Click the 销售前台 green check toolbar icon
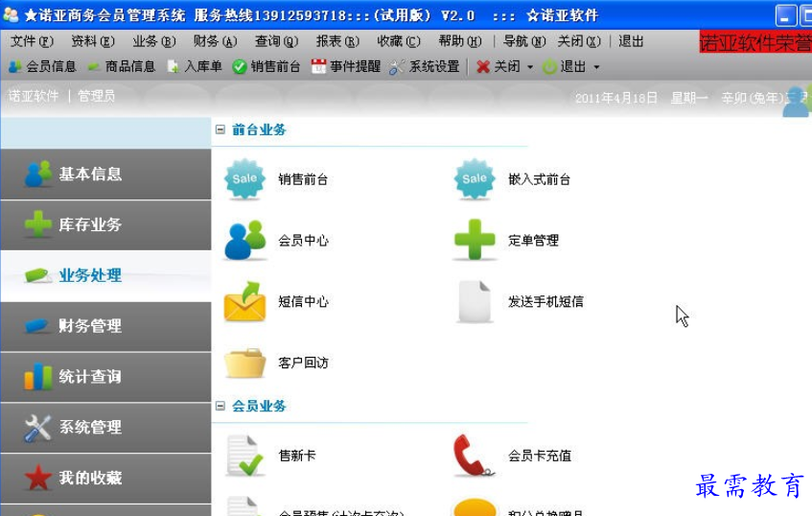Screen dimensions: 812x516 240,66
